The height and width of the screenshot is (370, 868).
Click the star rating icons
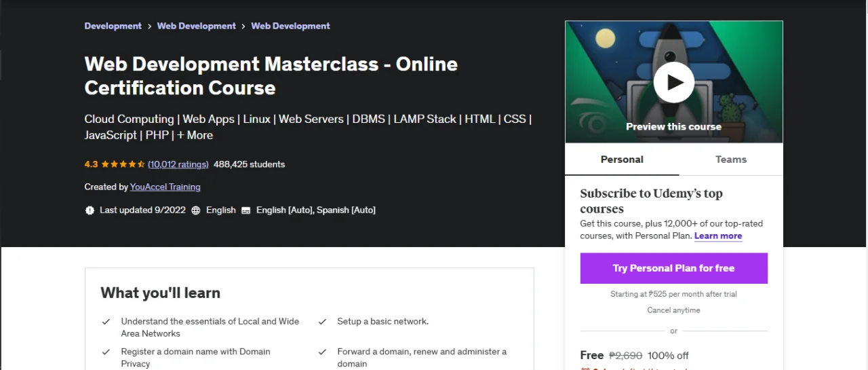point(123,164)
